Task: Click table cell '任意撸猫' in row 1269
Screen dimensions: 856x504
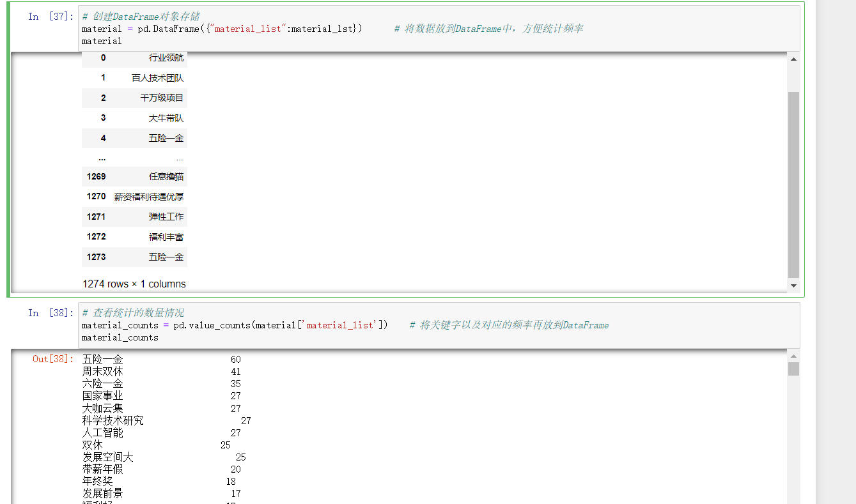Action: click(x=166, y=176)
